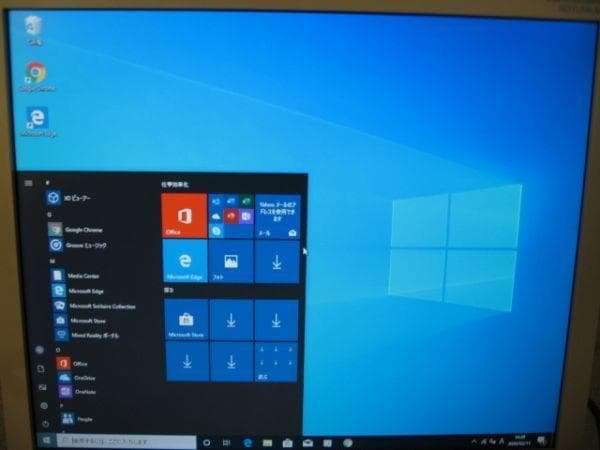600x450 pixels.
Task: Select the Google Chrome desktop shortcut
Action: [x=36, y=77]
